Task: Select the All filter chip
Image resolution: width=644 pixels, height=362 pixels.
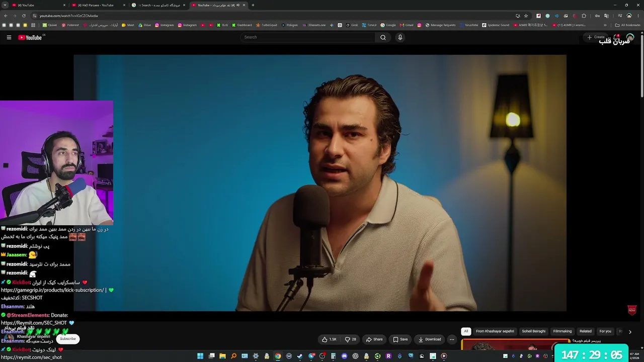Action: click(x=466, y=331)
